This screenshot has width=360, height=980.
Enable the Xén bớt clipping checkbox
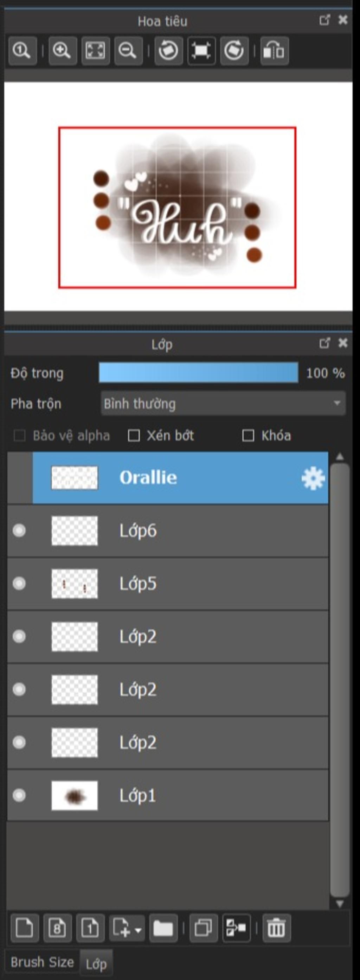[x=134, y=435]
